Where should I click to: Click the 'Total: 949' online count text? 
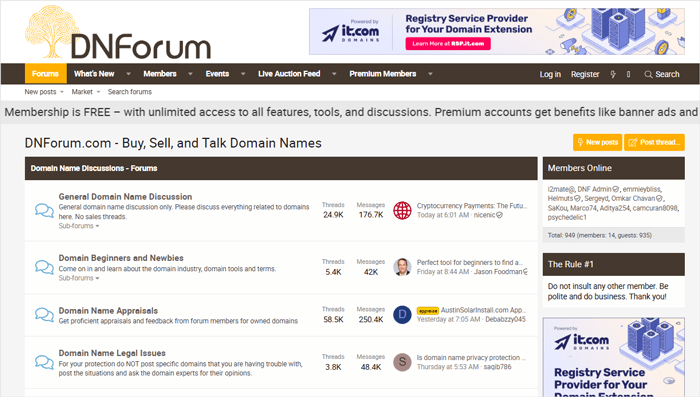(x=600, y=235)
